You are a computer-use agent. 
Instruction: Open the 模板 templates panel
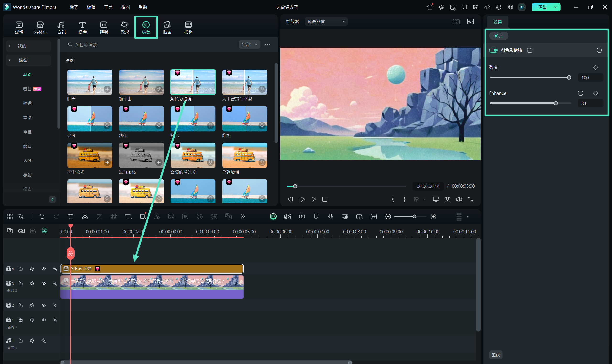pyautogui.click(x=188, y=27)
